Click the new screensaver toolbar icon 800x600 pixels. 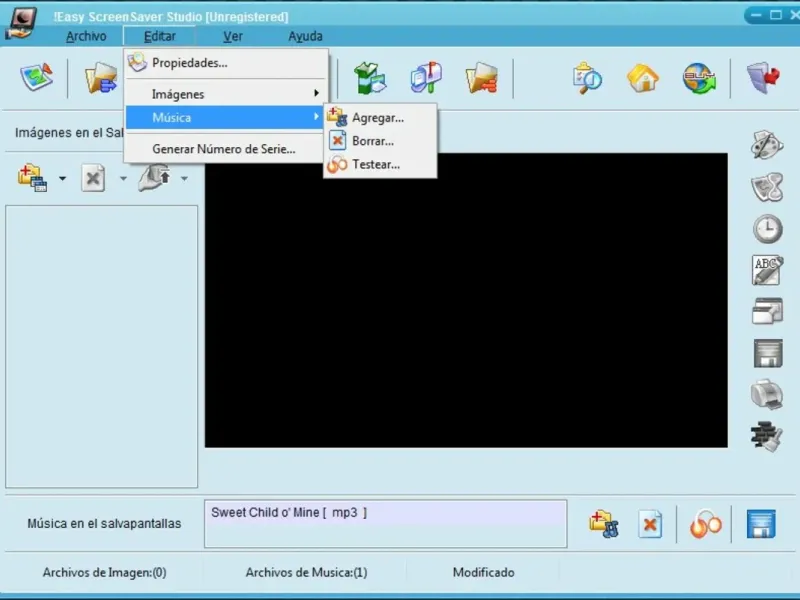tap(36, 77)
